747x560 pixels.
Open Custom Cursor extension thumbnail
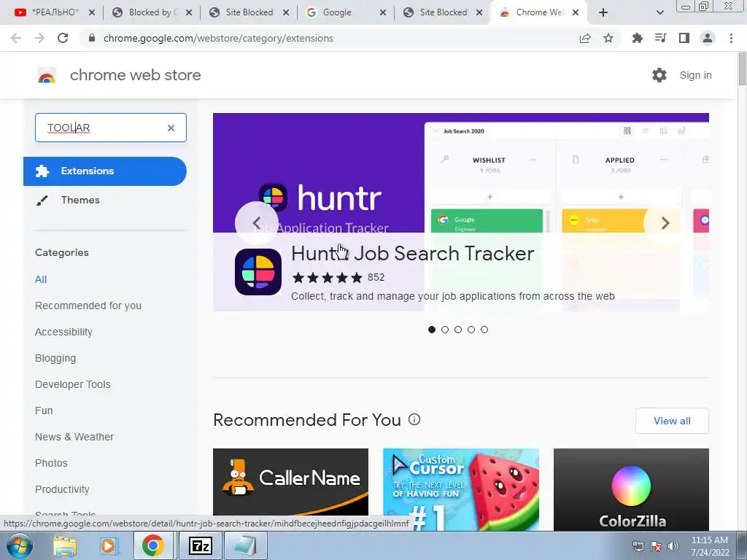tap(461, 489)
